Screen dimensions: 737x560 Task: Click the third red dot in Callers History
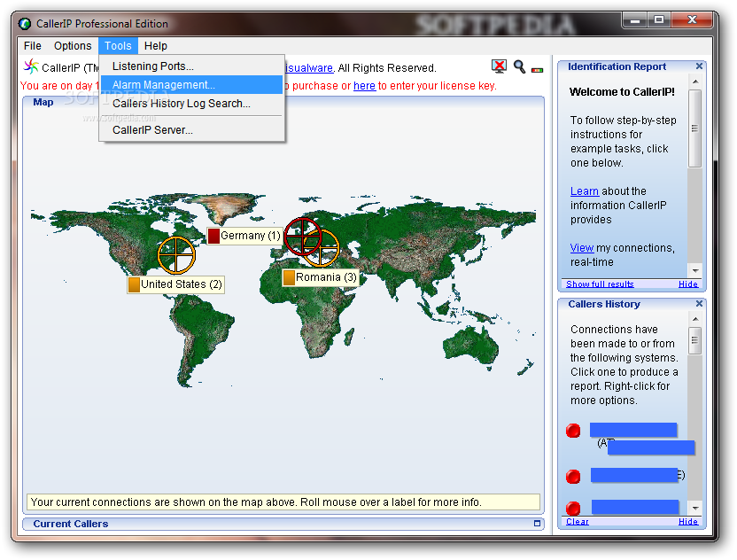pyautogui.click(x=573, y=508)
